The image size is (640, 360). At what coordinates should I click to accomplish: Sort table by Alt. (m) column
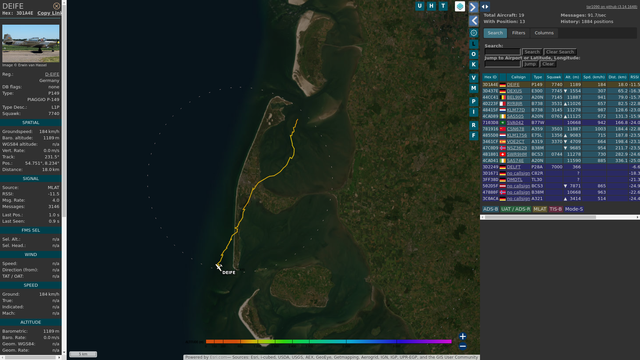coord(572,77)
